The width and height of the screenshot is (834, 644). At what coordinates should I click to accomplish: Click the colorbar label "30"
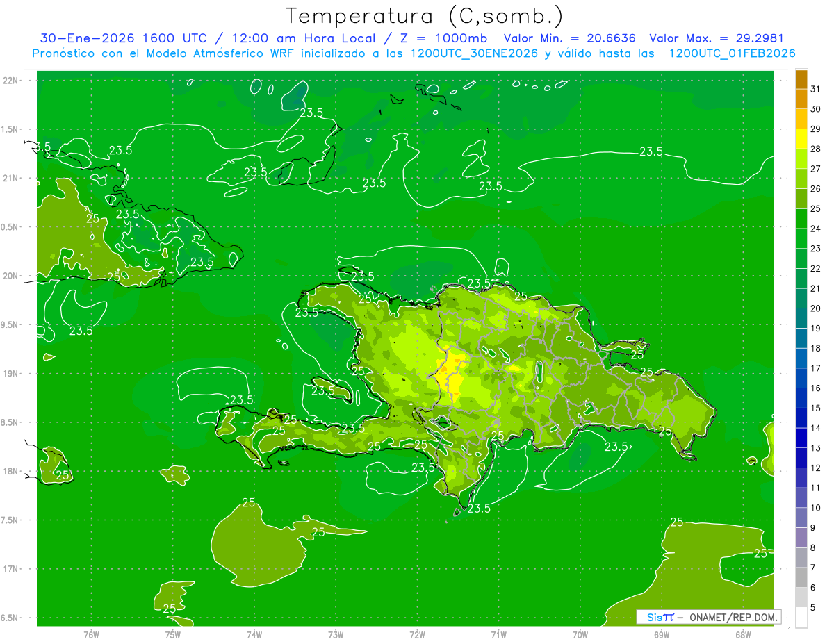pos(816,108)
